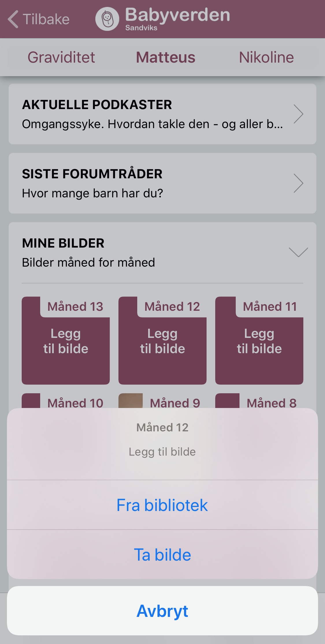Switch to the Nikoline tab
Image resolution: width=325 pixels, height=644 pixels.
pyautogui.click(x=266, y=57)
